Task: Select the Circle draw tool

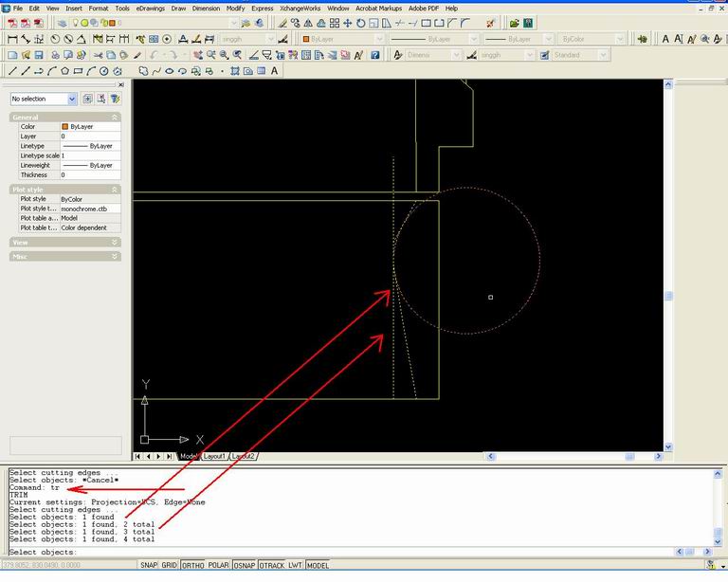Action: point(104,71)
